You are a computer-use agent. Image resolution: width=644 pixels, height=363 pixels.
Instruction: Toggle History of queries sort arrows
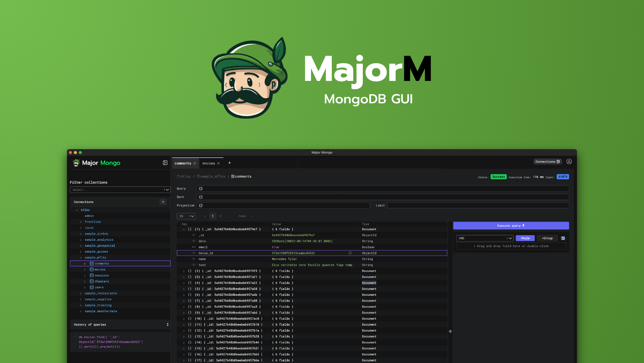(x=168, y=324)
